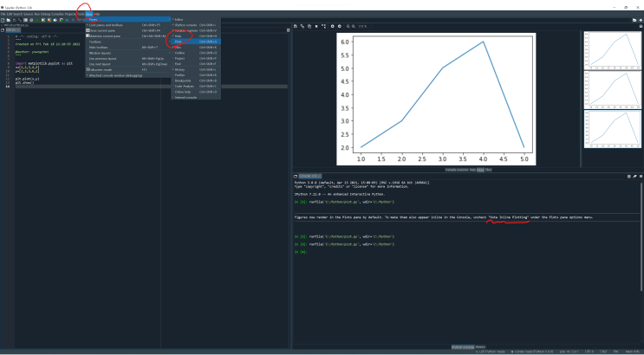Remove all plots in Plots pane
The height and width of the screenshot is (355, 644).
pyautogui.click(x=323, y=26)
